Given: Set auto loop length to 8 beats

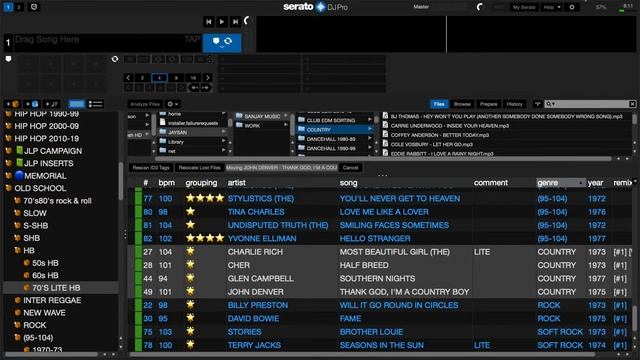Looking at the screenshot, I should click(176, 78).
